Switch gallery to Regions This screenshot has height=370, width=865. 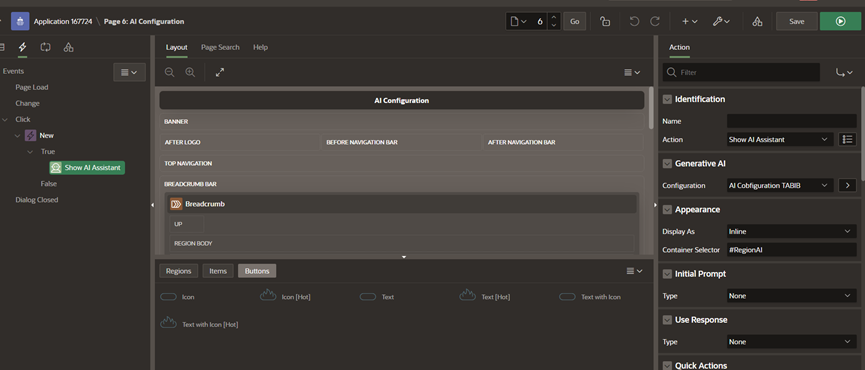click(x=178, y=271)
